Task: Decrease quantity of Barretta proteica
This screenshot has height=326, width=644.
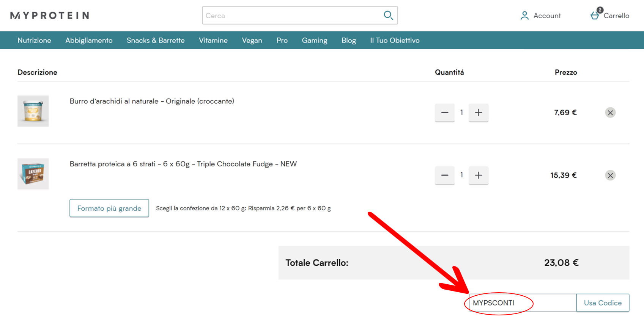Action: coord(444,175)
